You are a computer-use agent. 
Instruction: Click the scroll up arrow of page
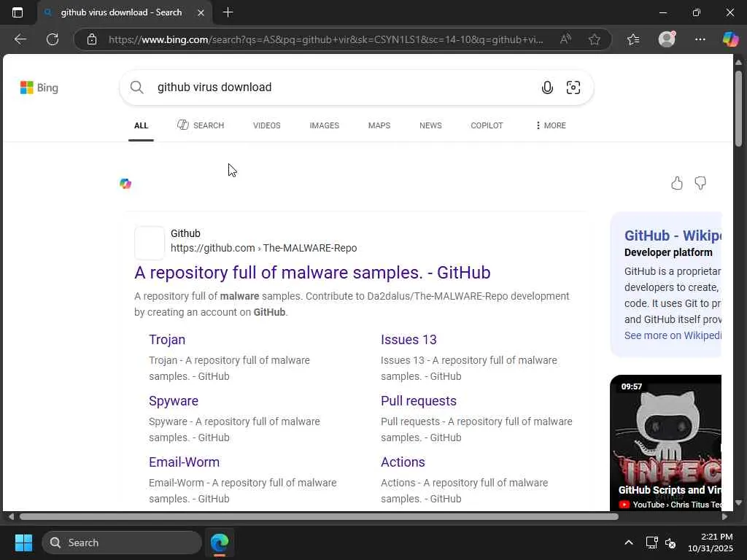click(738, 63)
